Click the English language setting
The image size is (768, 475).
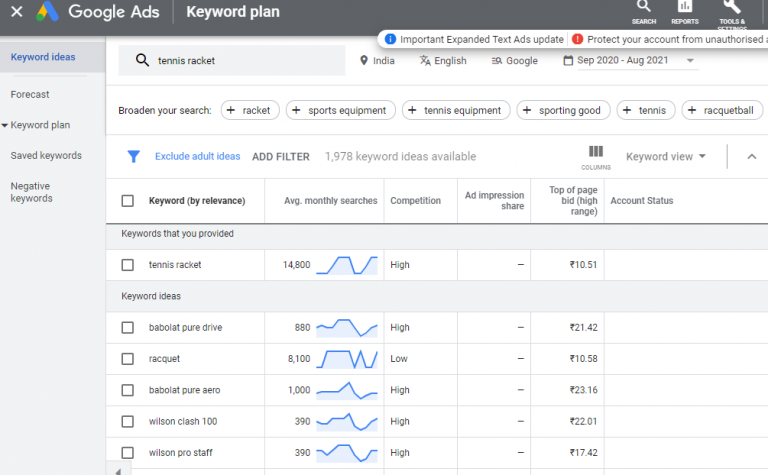click(443, 61)
